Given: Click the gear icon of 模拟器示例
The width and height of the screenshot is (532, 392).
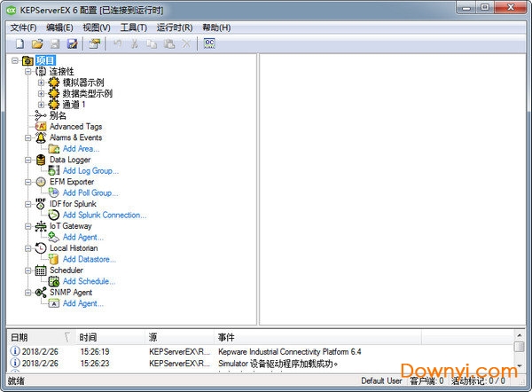Looking at the screenshot, I should point(53,82).
